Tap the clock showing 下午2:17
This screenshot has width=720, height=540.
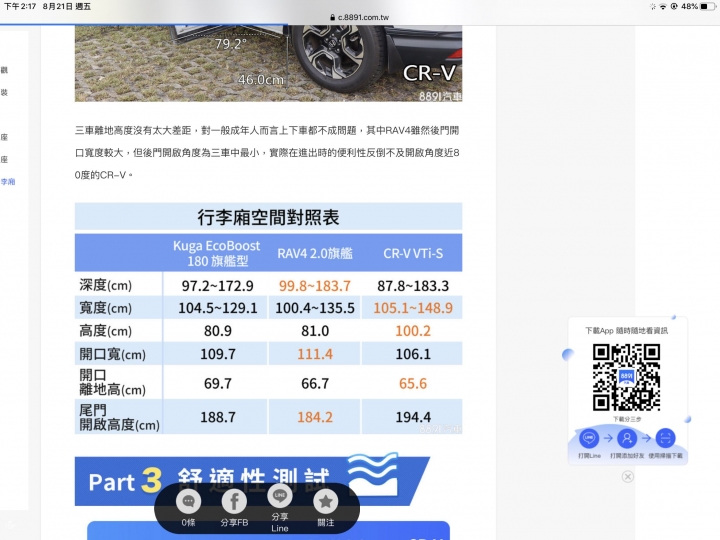[20, 6]
